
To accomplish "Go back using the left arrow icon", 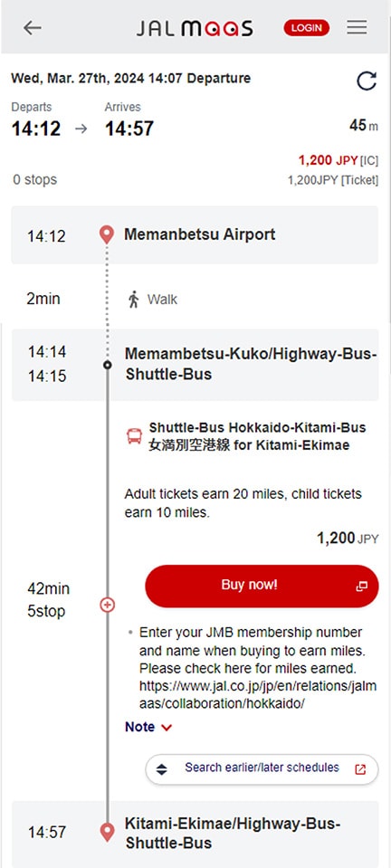I will (32, 28).
